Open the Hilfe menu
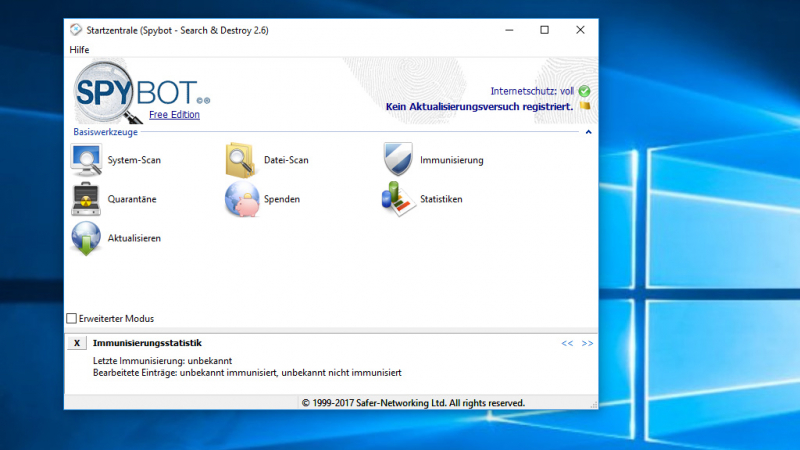 pos(80,50)
